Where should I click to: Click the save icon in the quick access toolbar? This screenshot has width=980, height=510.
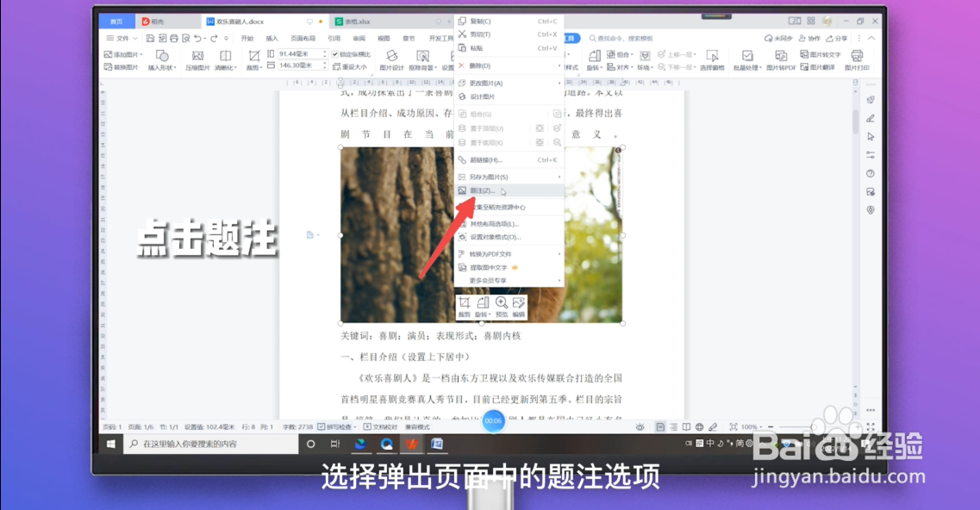pyautogui.click(x=150, y=38)
